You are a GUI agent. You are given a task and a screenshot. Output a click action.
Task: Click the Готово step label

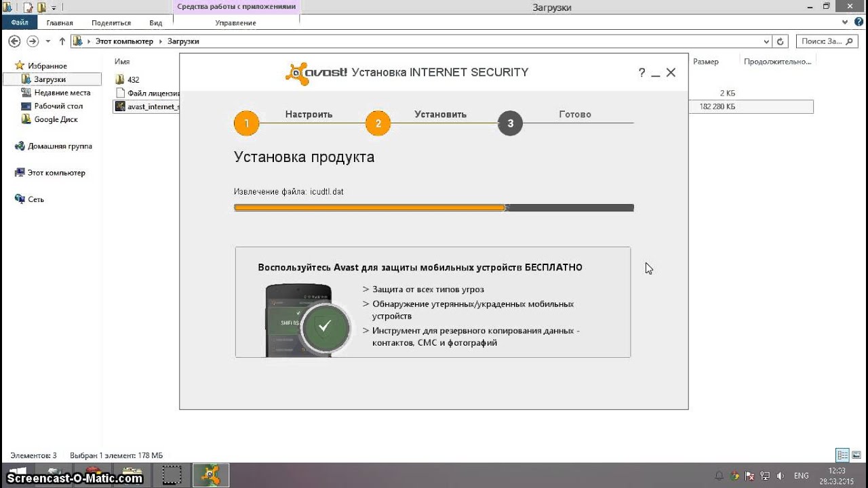[x=575, y=114]
